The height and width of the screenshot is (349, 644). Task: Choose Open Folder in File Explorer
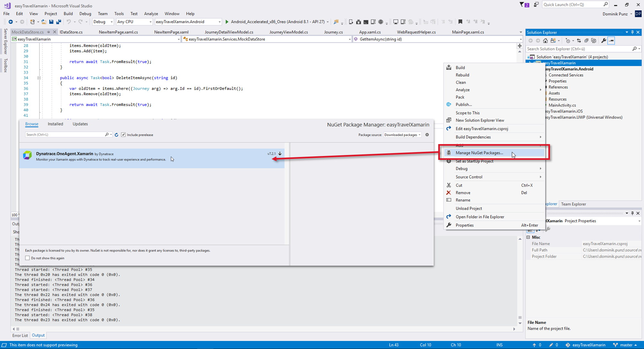[x=494, y=217]
